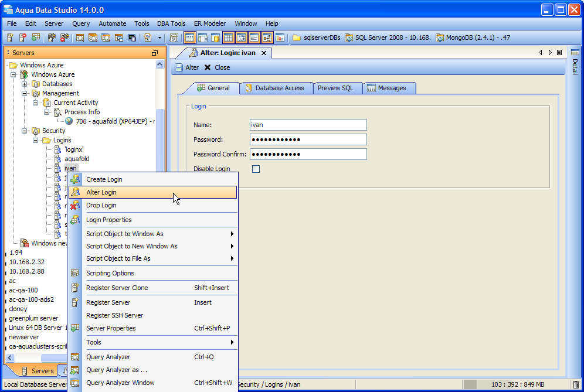The height and width of the screenshot is (392, 584).
Task: Toggle the form layout view toolbar button
Action: coord(203,38)
